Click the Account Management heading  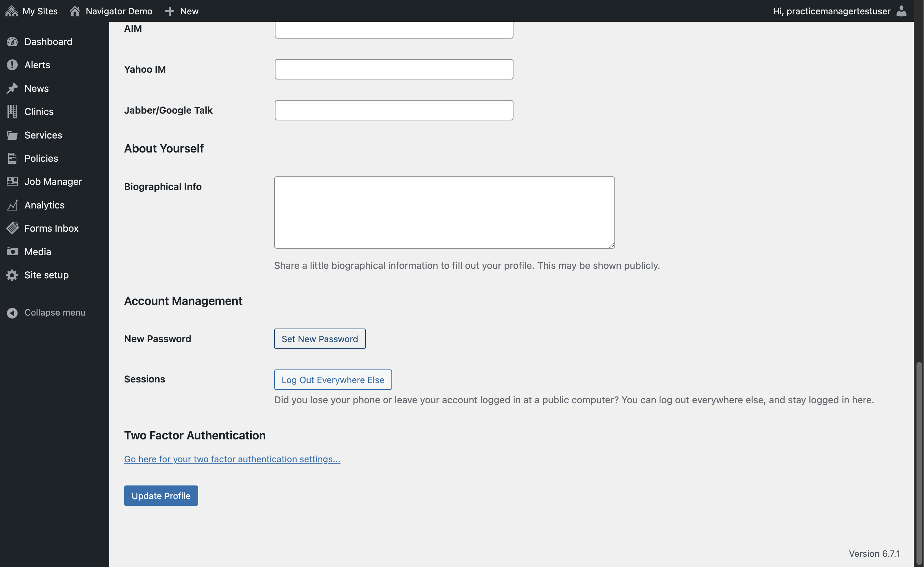[183, 301]
